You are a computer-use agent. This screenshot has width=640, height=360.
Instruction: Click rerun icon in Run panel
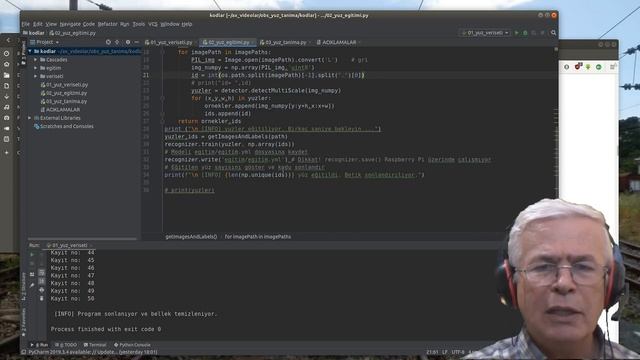click(32, 255)
